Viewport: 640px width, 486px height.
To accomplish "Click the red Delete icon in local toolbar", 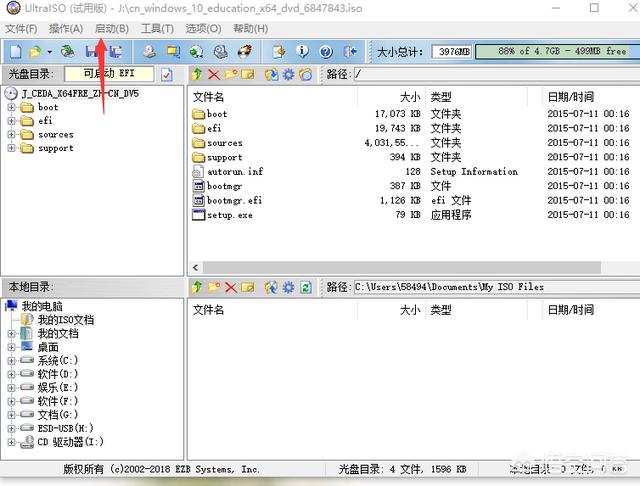I will [x=231, y=287].
